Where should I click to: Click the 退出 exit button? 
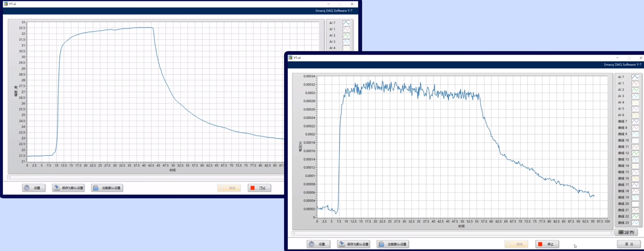tap(628, 244)
